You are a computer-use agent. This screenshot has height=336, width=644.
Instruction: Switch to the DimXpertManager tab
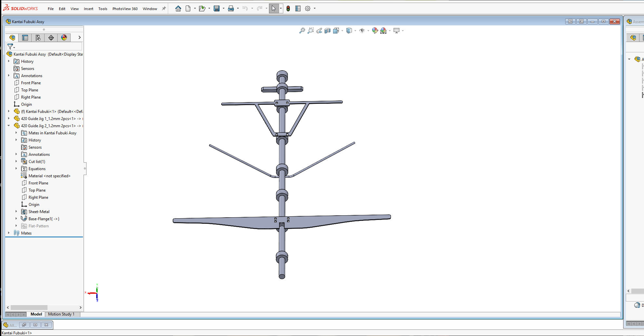point(51,38)
